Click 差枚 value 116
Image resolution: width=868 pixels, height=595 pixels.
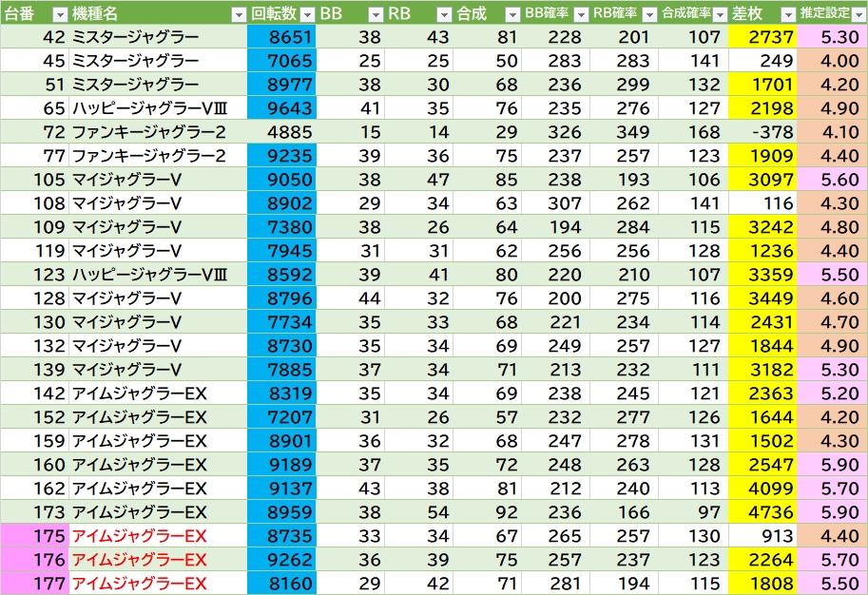coord(762,203)
